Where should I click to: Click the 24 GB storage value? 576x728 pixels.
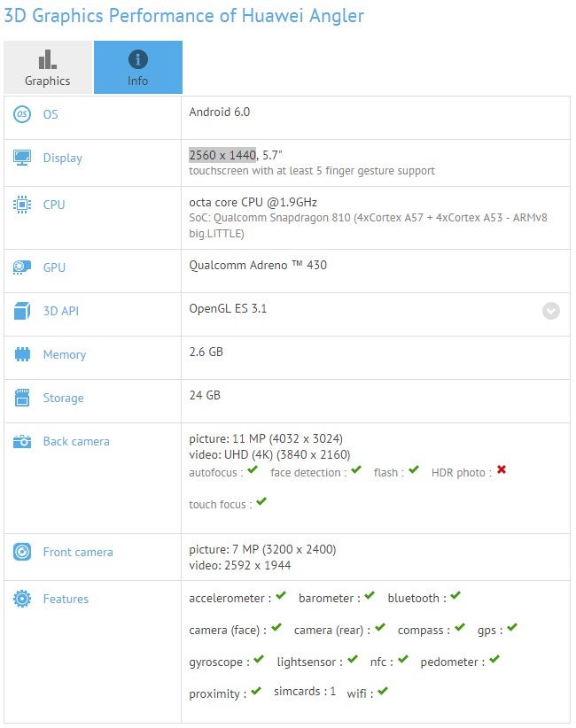pyautogui.click(x=205, y=395)
